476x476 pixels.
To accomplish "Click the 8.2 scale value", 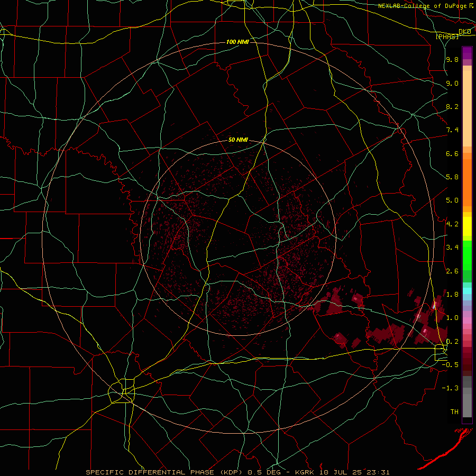I will (x=452, y=106).
